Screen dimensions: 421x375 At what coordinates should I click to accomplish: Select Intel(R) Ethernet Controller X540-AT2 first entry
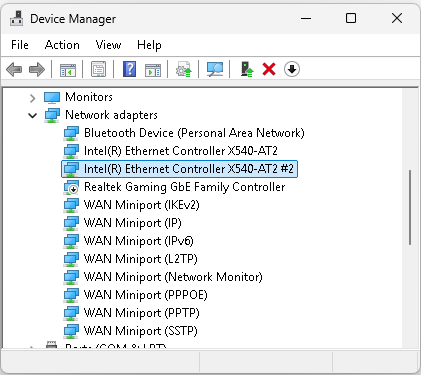[181, 151]
